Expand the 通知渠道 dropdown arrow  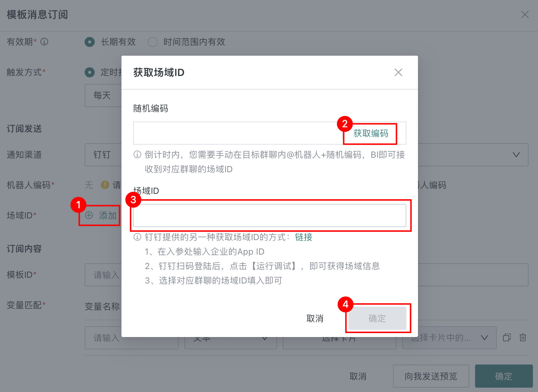[x=516, y=155]
